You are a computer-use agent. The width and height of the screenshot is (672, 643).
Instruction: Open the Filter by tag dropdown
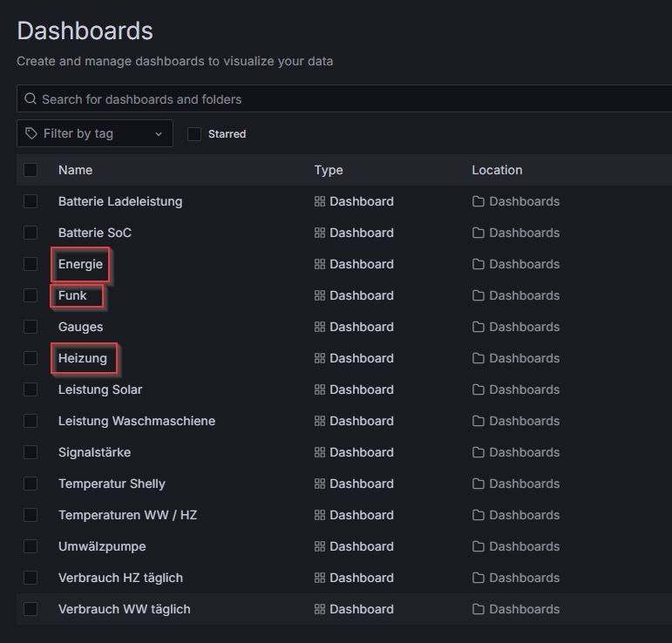[94, 133]
